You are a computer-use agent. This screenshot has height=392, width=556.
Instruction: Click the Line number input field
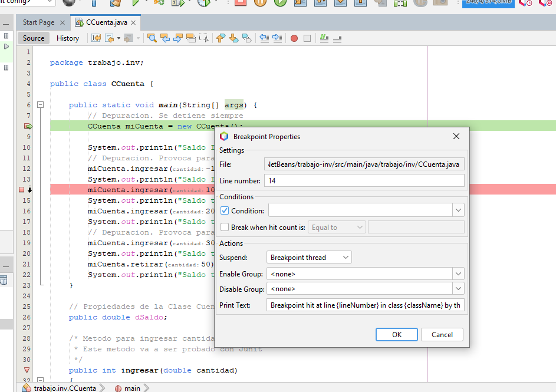(x=364, y=180)
